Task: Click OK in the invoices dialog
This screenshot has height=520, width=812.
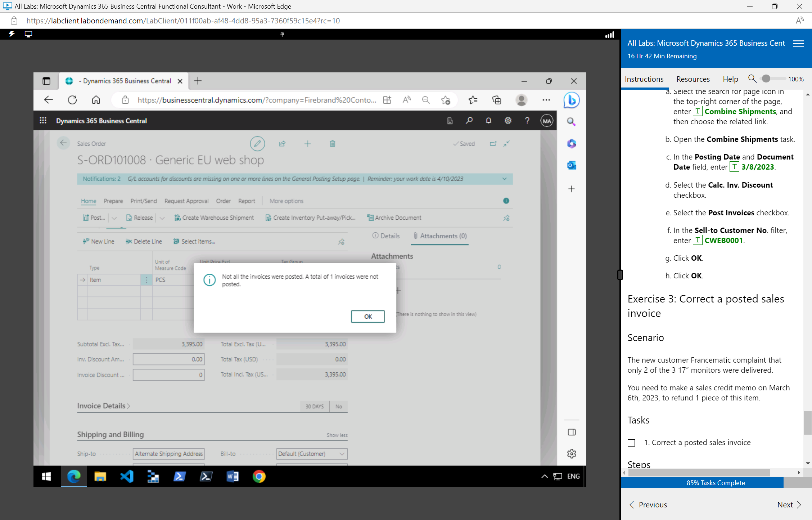Action: [x=367, y=316]
